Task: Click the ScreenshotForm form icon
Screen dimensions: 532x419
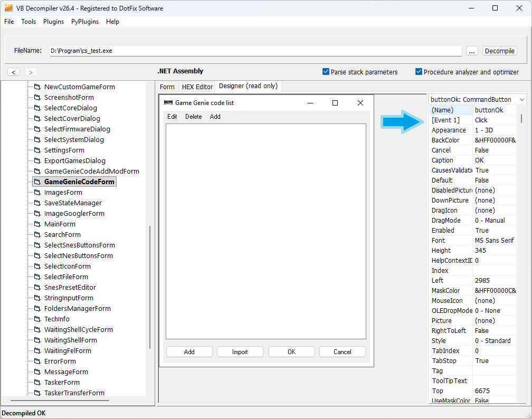Action: (x=37, y=98)
